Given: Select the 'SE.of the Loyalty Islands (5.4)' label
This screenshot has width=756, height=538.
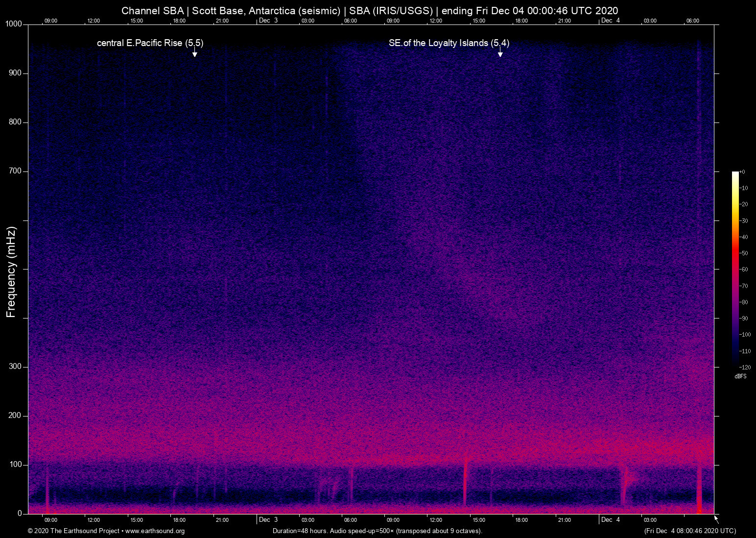Looking at the screenshot, I should click(x=449, y=43).
